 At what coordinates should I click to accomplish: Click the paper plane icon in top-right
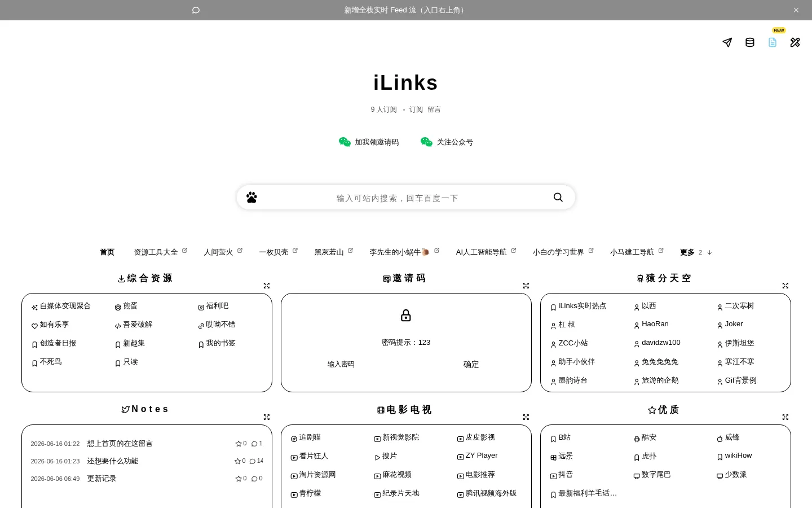[x=727, y=42]
